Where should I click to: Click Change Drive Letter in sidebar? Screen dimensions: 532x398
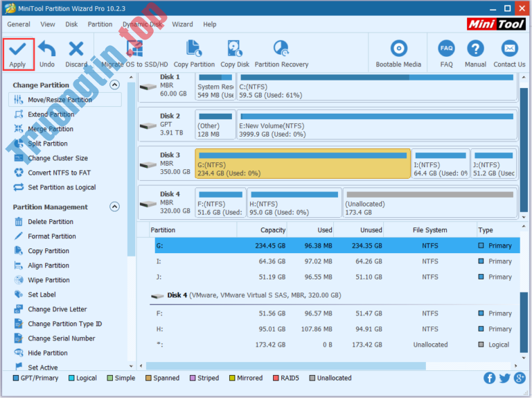(x=57, y=309)
